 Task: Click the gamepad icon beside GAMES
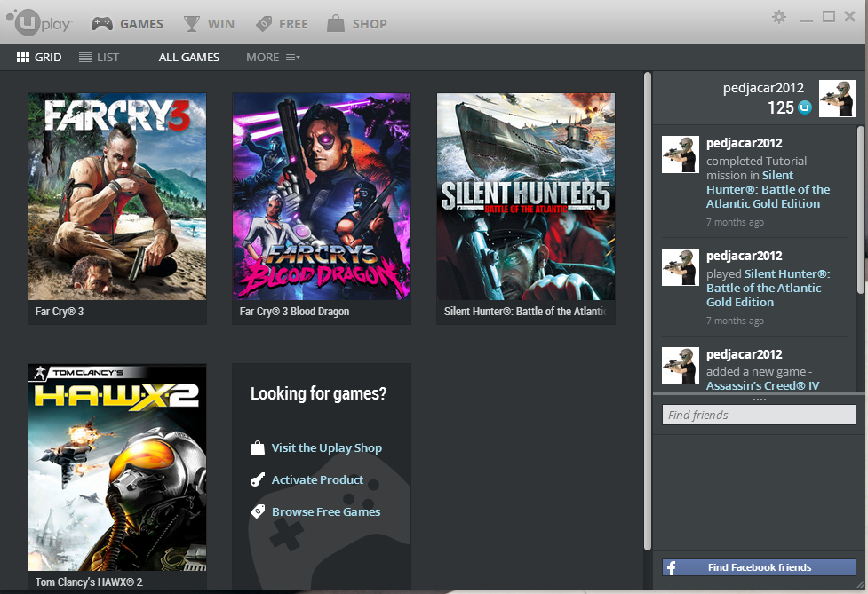pos(102,24)
